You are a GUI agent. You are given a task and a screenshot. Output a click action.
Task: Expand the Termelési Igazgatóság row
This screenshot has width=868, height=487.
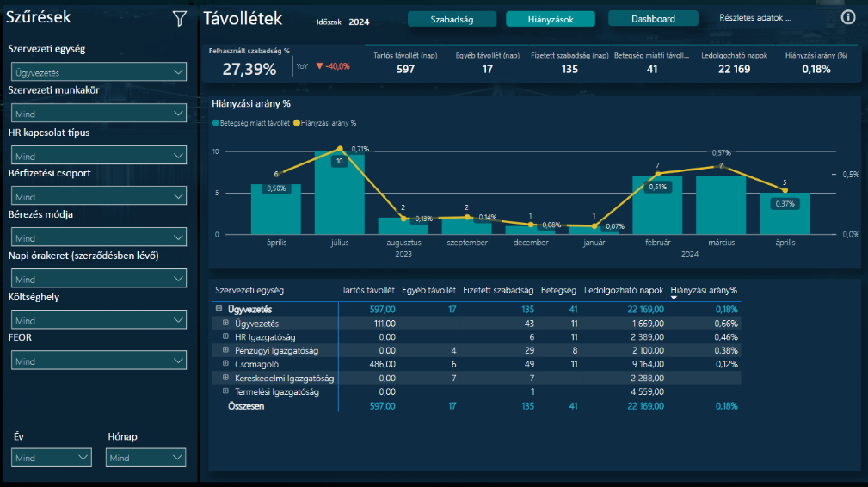click(226, 391)
